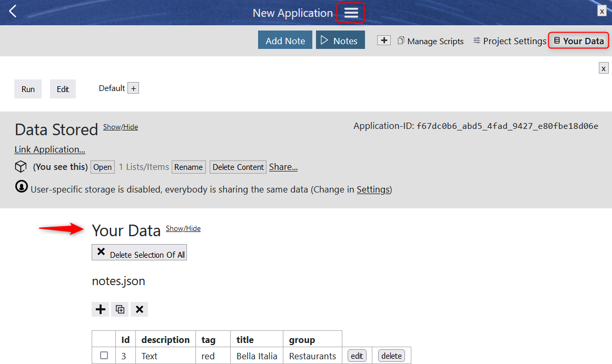
Task: Check the row checkbox for Id 3
Action: [103, 356]
